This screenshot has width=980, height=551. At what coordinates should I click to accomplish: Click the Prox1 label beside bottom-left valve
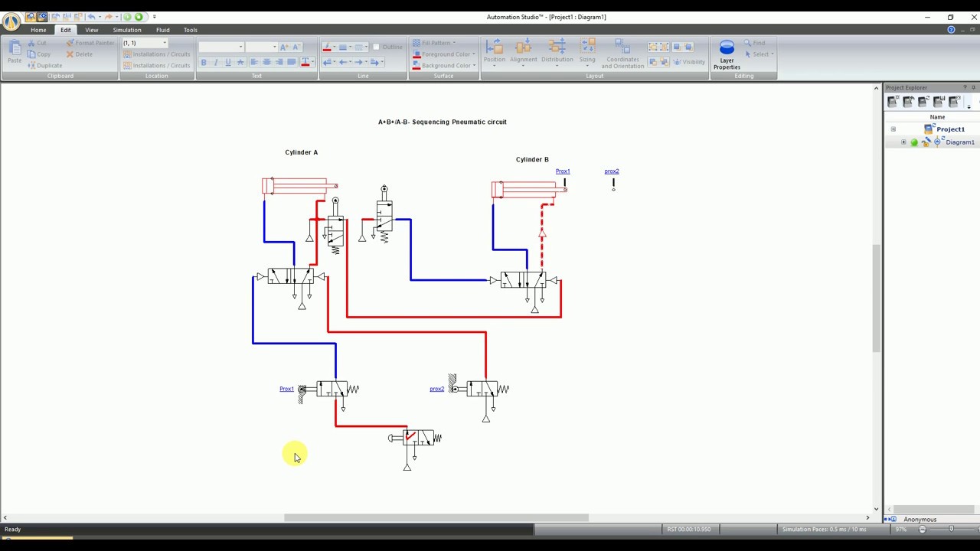pyautogui.click(x=286, y=389)
